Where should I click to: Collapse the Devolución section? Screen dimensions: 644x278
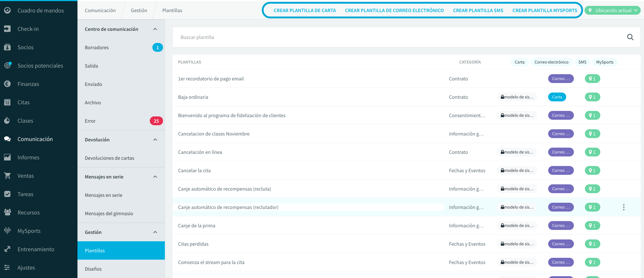click(x=155, y=140)
